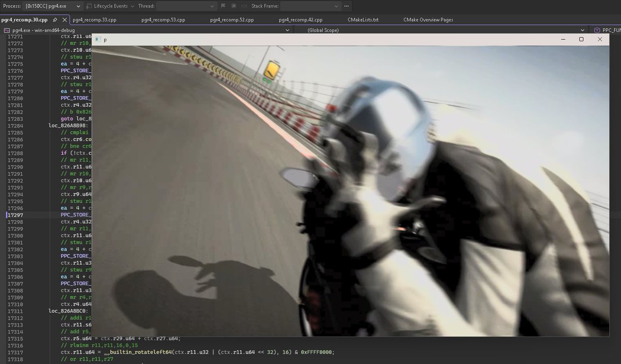Viewport: 621px width, 364px height.
Task: Click line number 17283 with goto statement
Action: pyautogui.click(x=15, y=119)
